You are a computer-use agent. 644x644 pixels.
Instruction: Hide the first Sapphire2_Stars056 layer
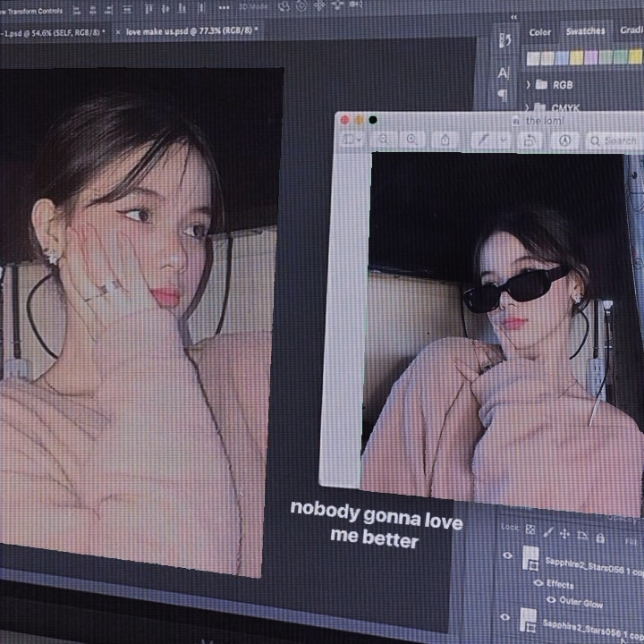point(508,555)
